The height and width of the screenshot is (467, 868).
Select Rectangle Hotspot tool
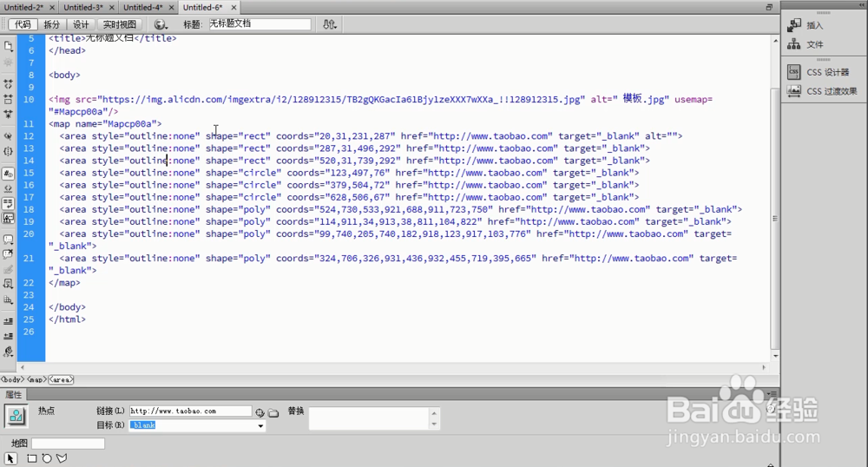pos(32,458)
